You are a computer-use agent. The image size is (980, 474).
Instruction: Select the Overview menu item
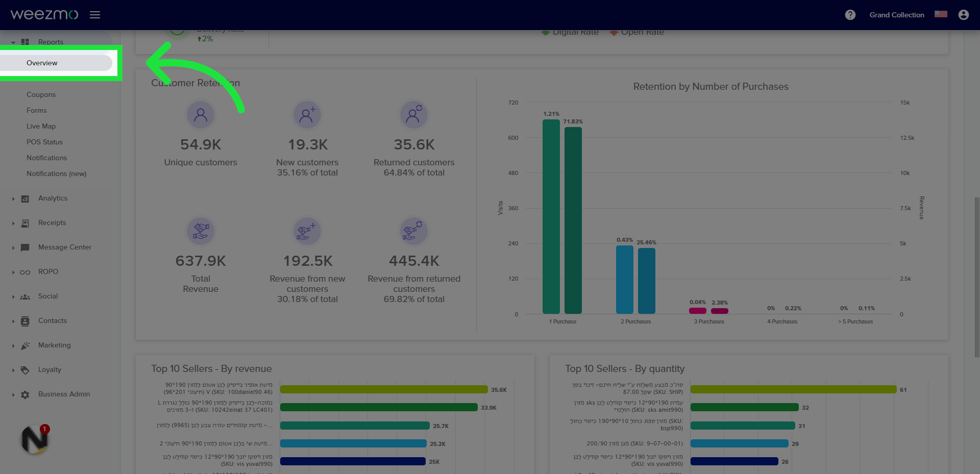(x=56, y=63)
